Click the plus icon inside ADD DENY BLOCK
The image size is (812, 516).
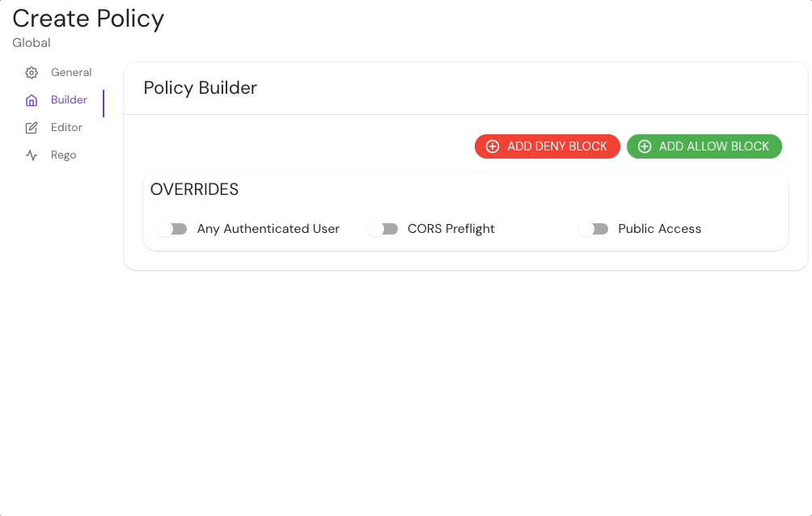[x=493, y=146]
